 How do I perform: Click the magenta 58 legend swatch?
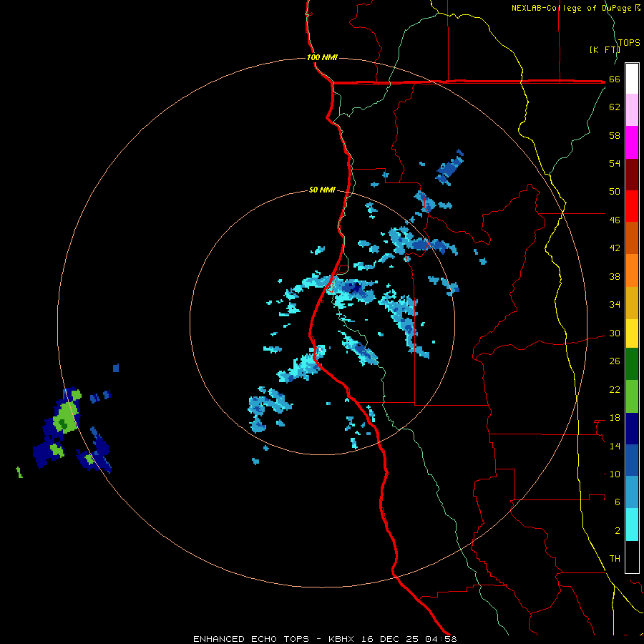(632, 142)
